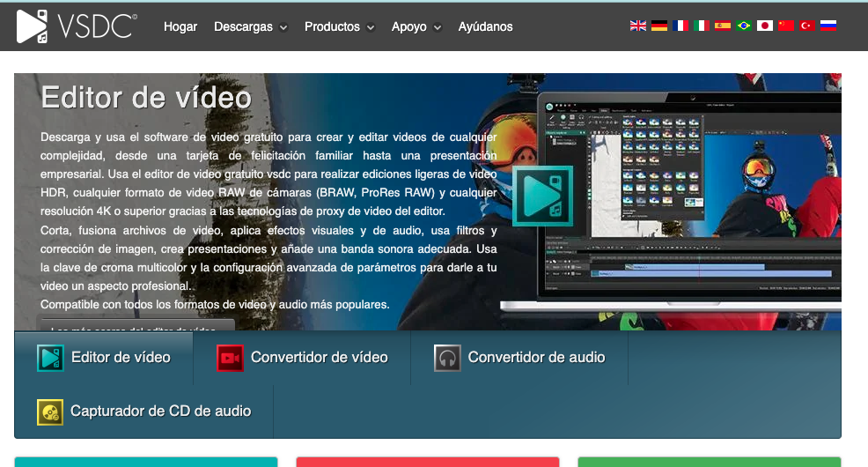
Task: Click the headphones audio converter icon
Action: pyautogui.click(x=447, y=358)
